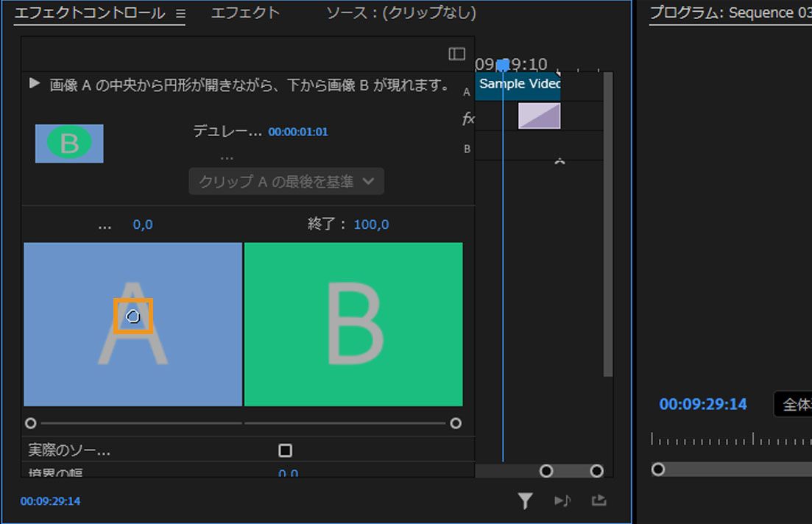Viewport: 812px width, 524px height.
Task: Open the クリップ A の最後を基準 alignment dropdown
Action: (x=286, y=181)
